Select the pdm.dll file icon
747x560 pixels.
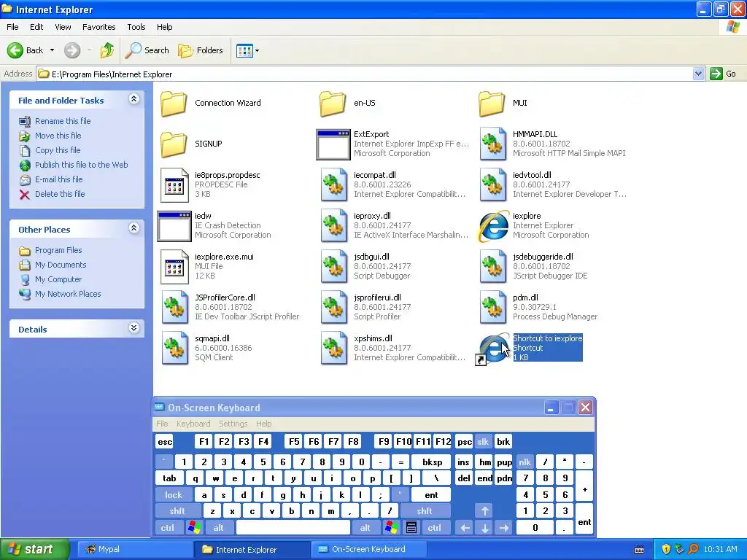[493, 308]
